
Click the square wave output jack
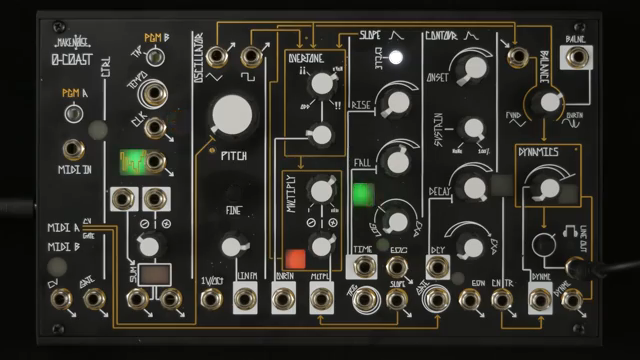tap(251, 57)
